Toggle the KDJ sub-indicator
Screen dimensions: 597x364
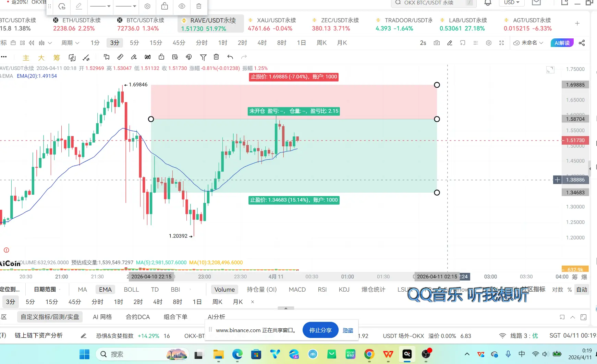pos(344,290)
